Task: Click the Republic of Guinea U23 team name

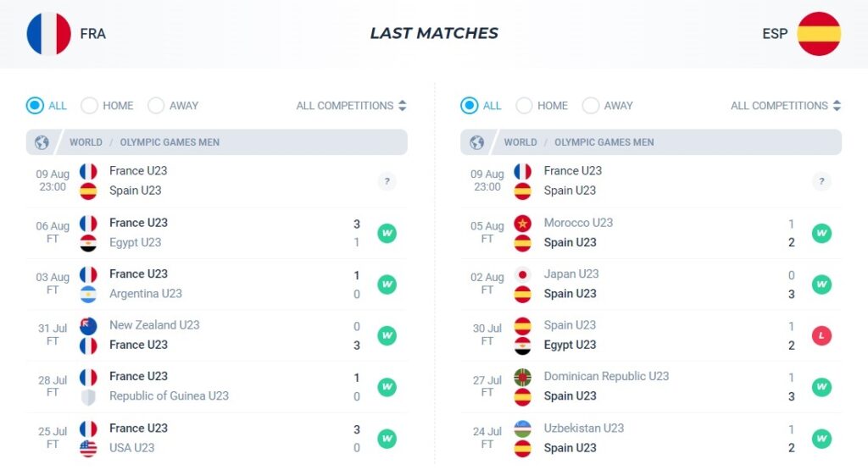Action: click(x=169, y=396)
